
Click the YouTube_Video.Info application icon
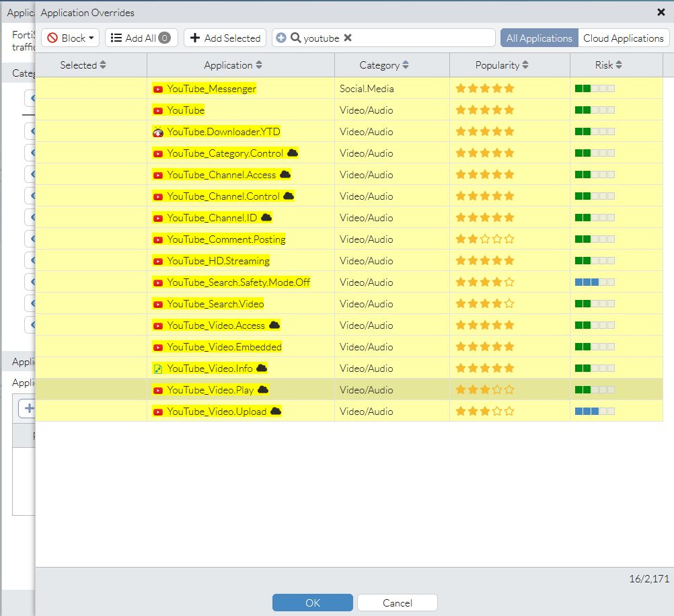click(158, 368)
